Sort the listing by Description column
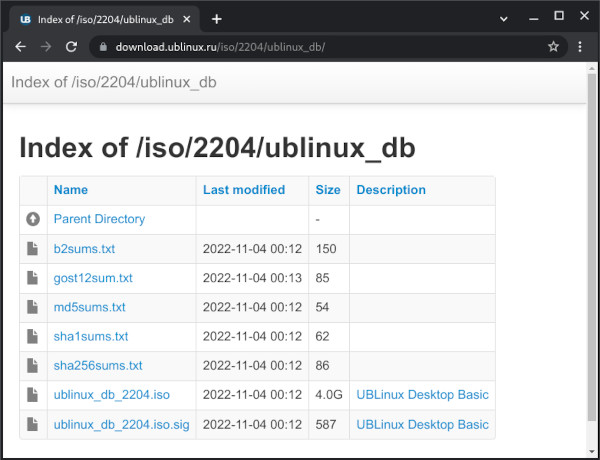Viewport: 600px width, 460px height. click(x=391, y=190)
